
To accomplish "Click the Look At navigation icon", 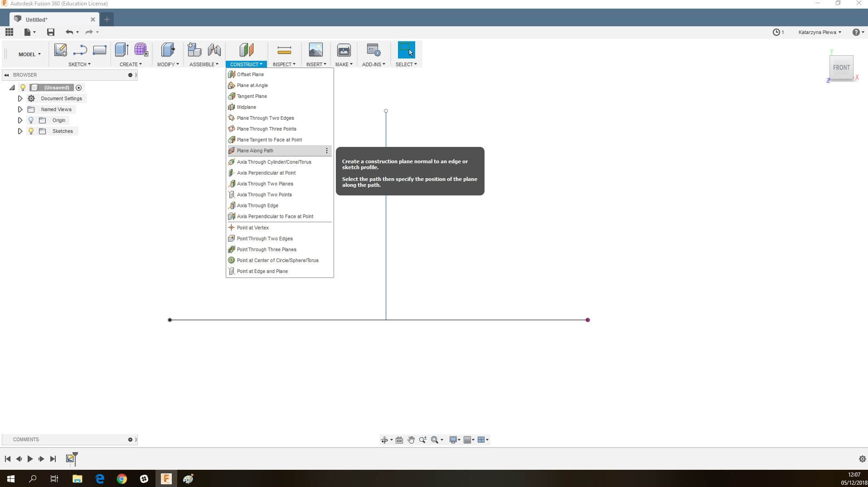I will click(x=399, y=440).
